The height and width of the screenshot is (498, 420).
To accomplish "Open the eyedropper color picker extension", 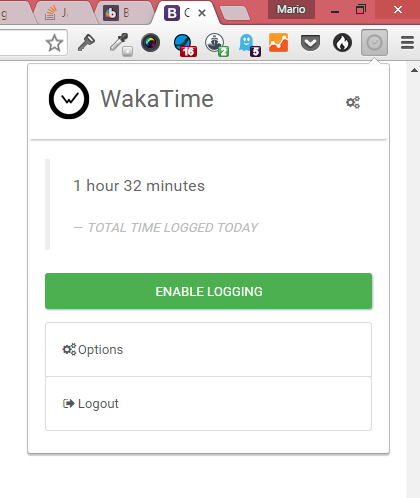I will pyautogui.click(x=121, y=44).
